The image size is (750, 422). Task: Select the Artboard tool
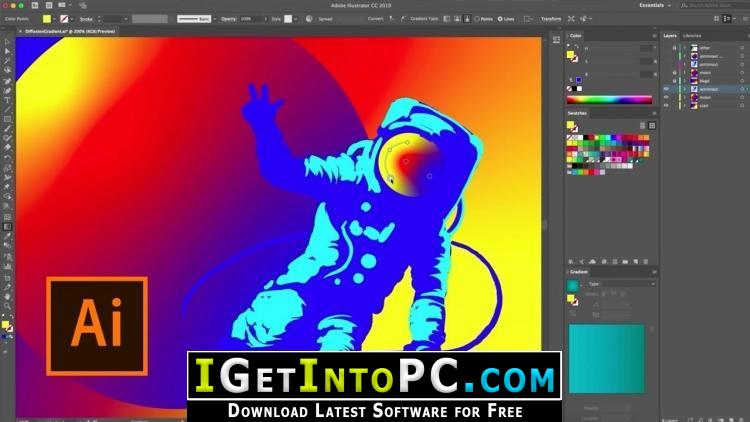tap(7, 277)
